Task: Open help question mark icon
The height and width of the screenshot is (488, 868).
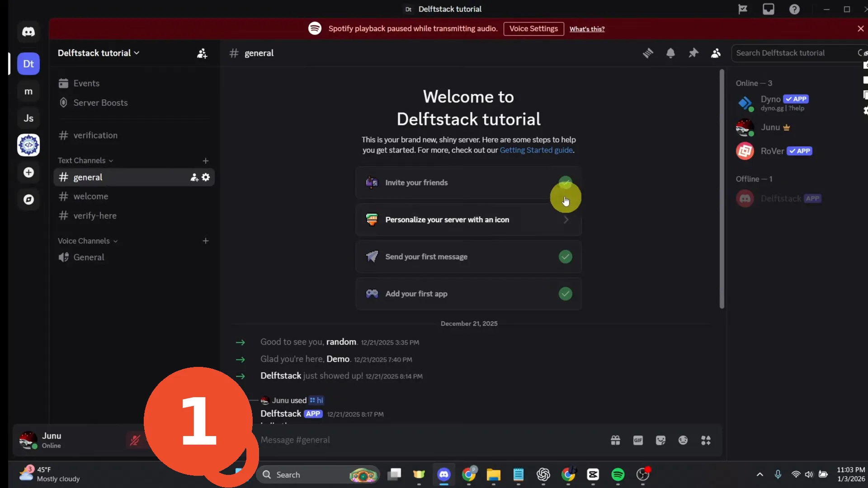Action: coord(794,9)
